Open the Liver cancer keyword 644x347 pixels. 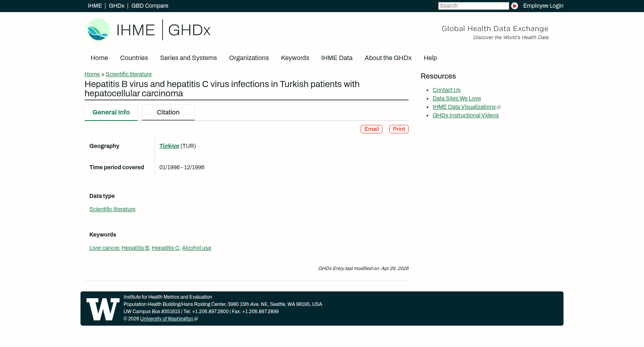click(x=104, y=248)
